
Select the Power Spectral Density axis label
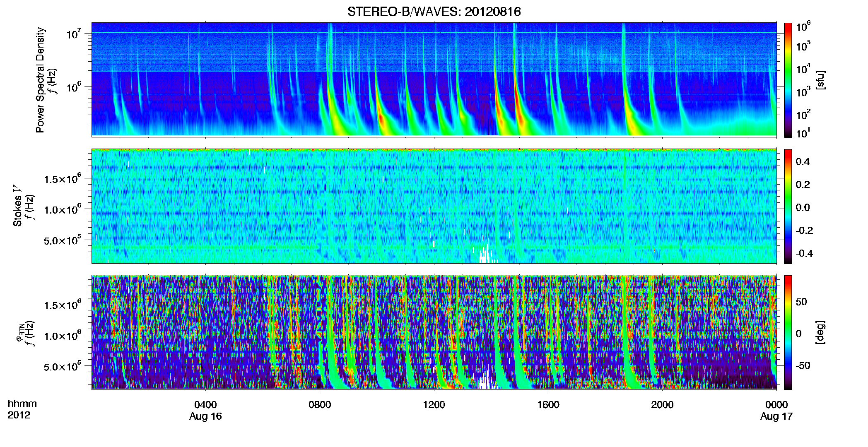tap(41, 80)
